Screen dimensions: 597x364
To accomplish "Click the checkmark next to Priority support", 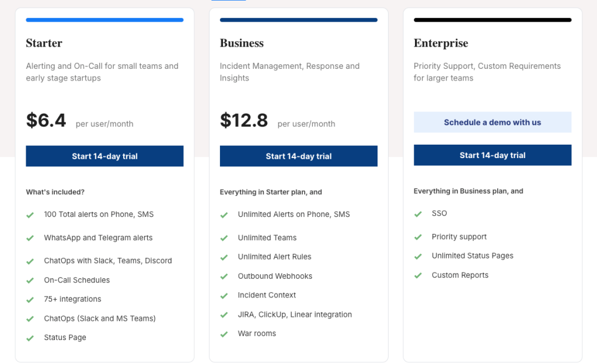I will (x=418, y=237).
